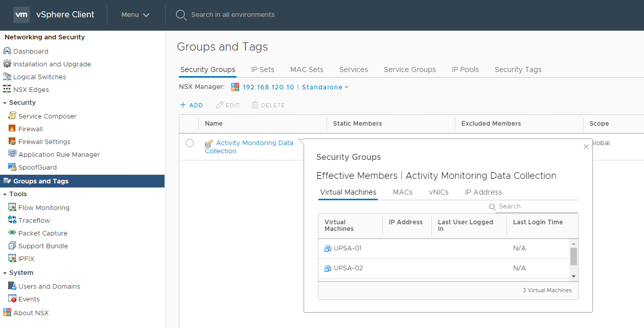Collapse the Security section in sidebar

tap(5, 103)
